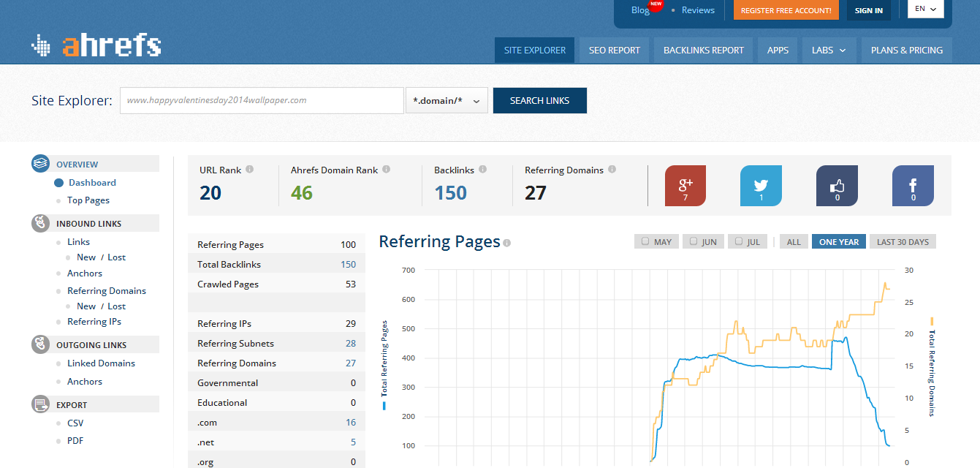
Task: Open Links under Inbound Links
Action: 79,242
